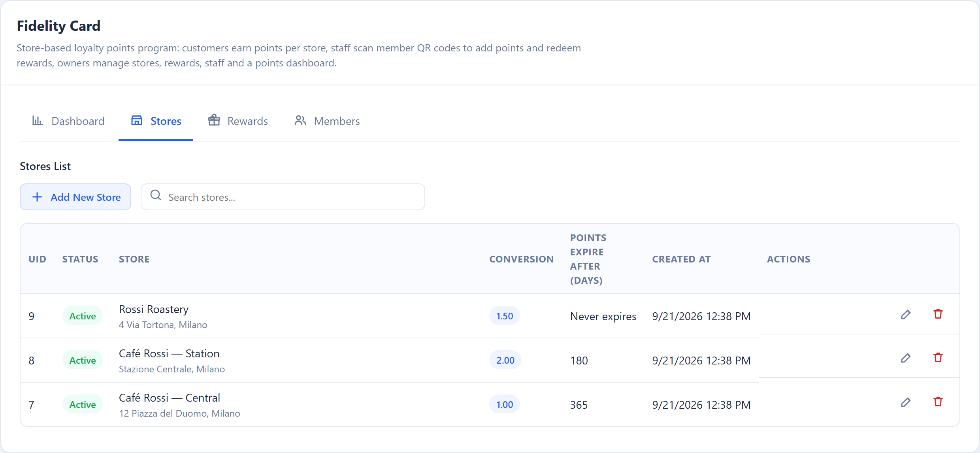Click the STATUS column header
The width and height of the screenshot is (980, 453).
point(80,259)
